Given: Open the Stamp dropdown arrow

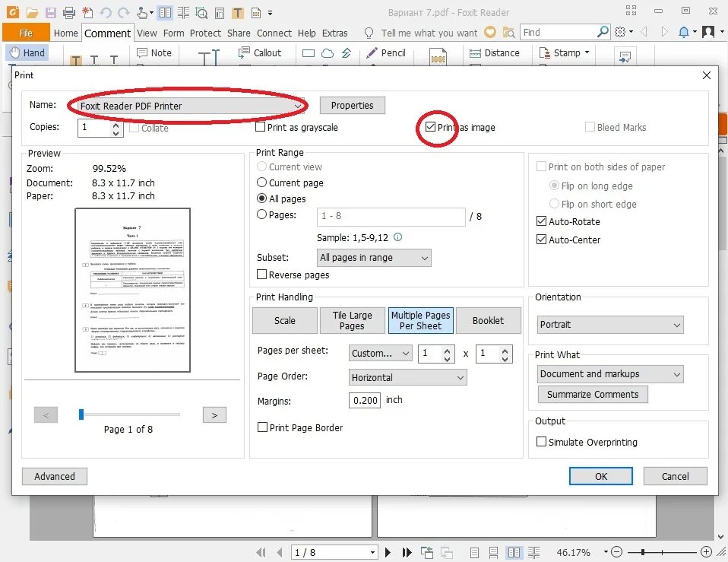Looking at the screenshot, I should point(587,52).
